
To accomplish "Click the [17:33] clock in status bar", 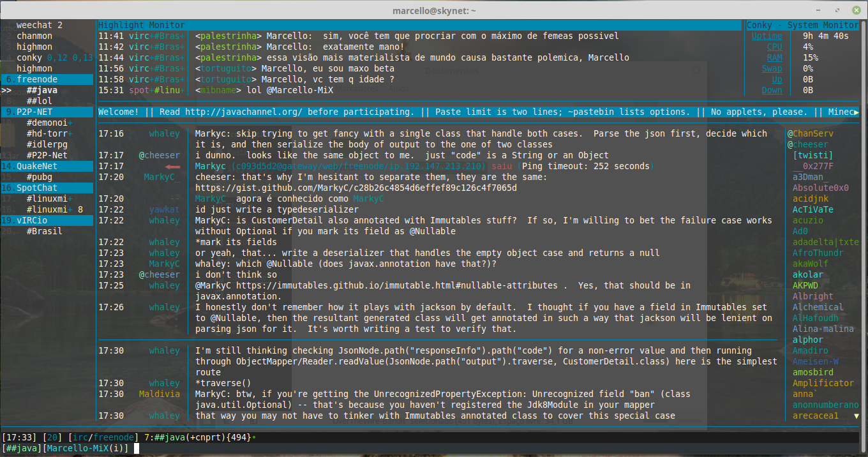I will [x=19, y=437].
